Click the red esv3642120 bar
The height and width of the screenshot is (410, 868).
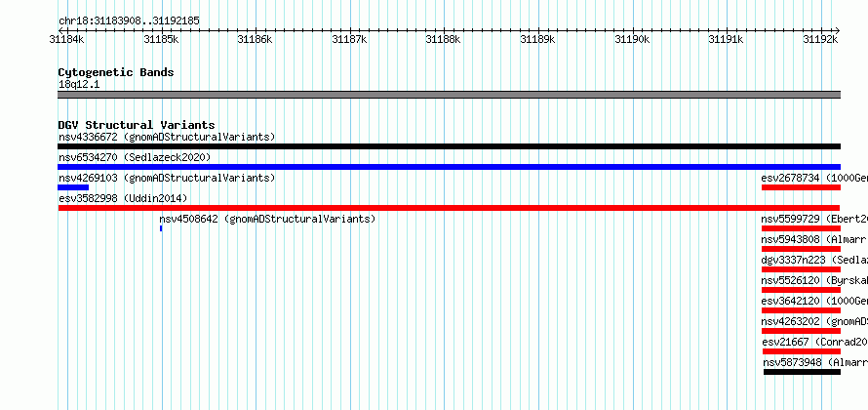click(801, 310)
